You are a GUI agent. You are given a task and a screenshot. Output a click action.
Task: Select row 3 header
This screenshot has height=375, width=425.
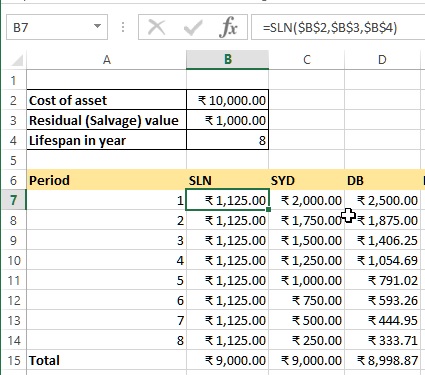tap(14, 120)
